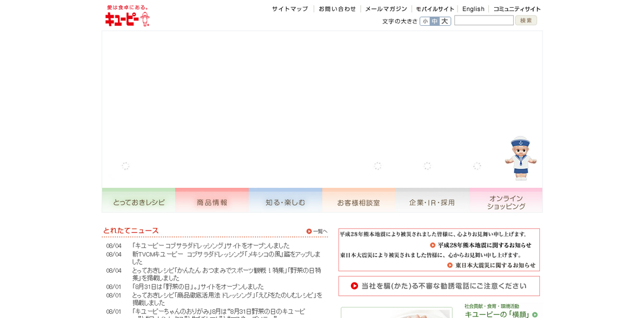Click the green arrow beside キユーピーの「横顔」

pos(535,314)
